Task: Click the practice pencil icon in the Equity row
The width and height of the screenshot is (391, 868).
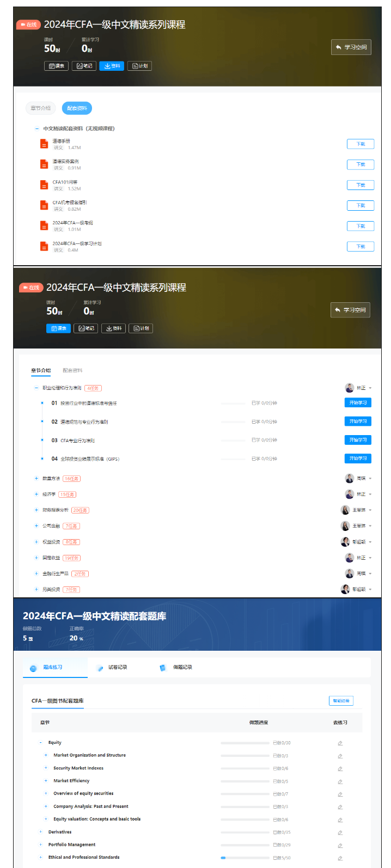Action: pos(340,743)
